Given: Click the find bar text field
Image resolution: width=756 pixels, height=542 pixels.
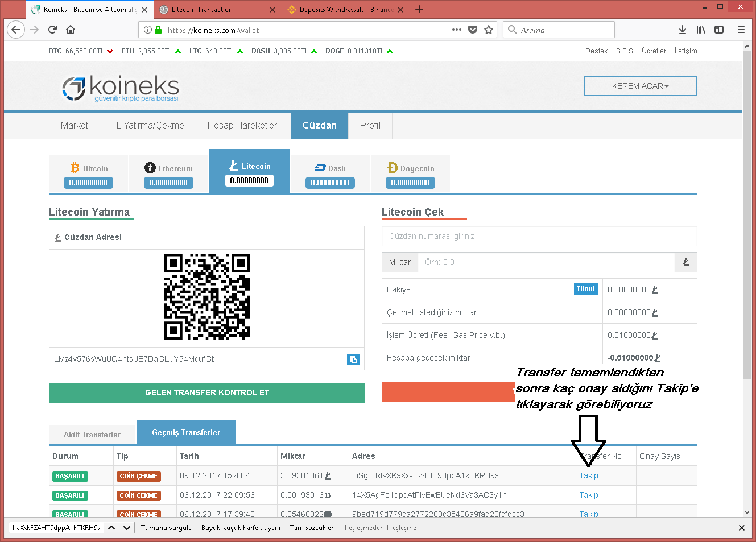Looking at the screenshot, I should click(x=56, y=528).
